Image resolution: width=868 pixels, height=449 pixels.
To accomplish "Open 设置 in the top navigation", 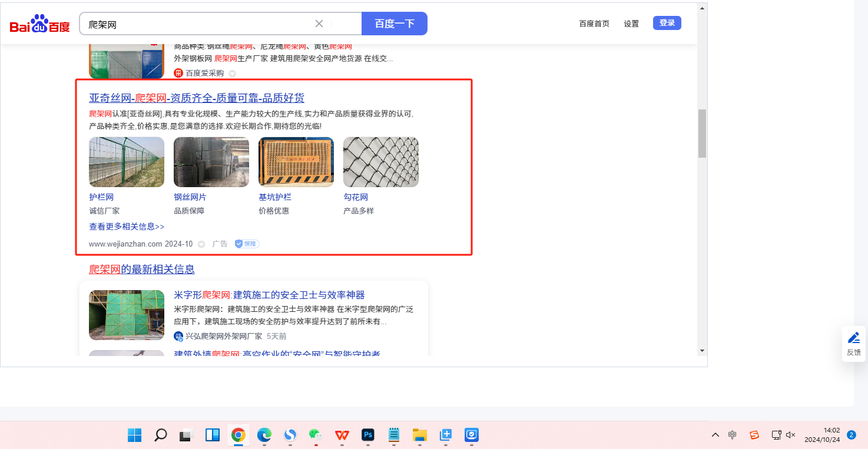I will click(631, 24).
